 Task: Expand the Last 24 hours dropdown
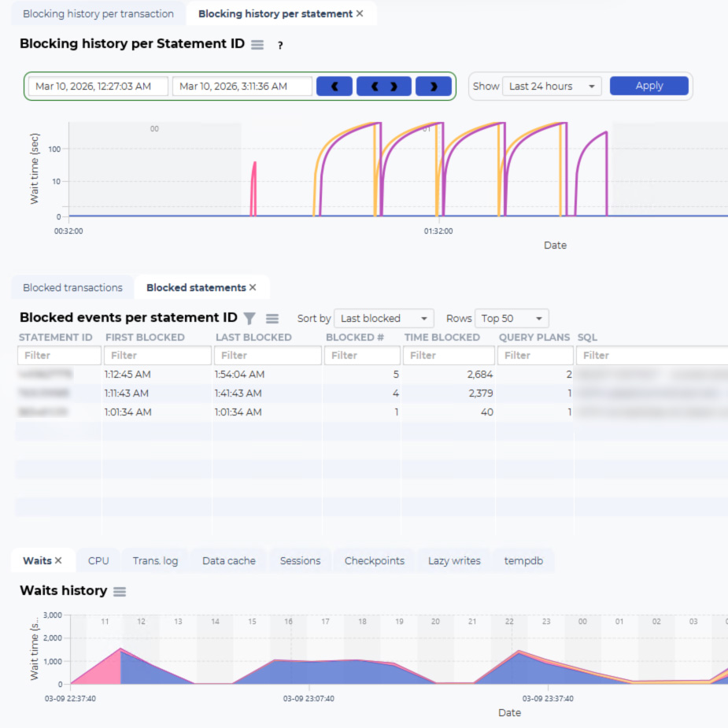tap(551, 87)
